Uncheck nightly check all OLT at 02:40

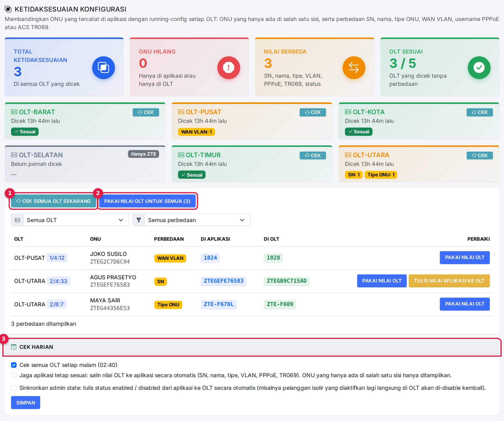click(14, 365)
